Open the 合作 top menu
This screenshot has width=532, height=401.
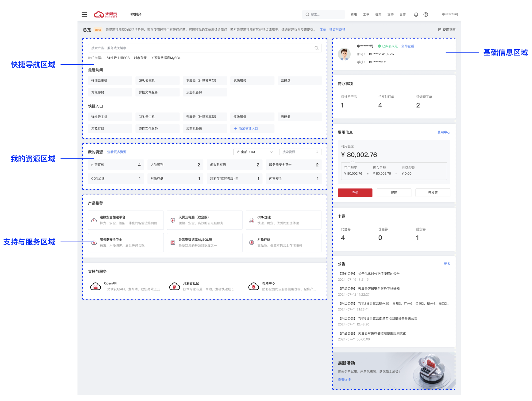[403, 14]
